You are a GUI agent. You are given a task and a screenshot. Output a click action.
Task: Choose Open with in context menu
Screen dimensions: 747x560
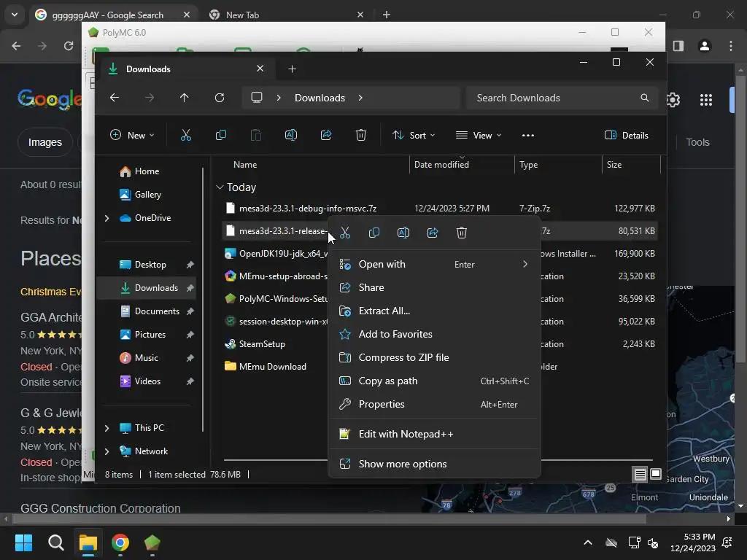[x=434, y=264]
